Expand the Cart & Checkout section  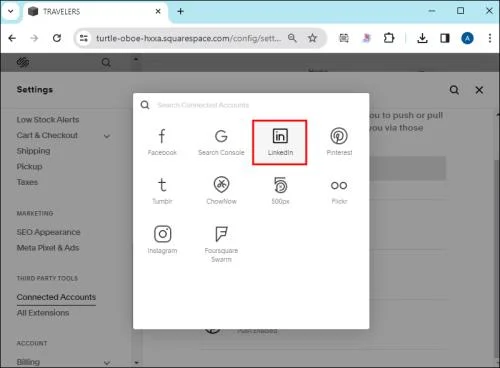(107, 136)
